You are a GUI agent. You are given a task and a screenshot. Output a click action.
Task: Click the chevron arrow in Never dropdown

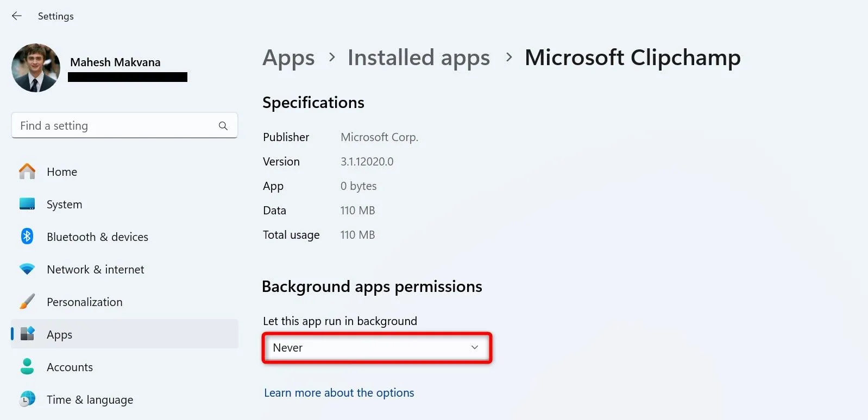tap(474, 347)
